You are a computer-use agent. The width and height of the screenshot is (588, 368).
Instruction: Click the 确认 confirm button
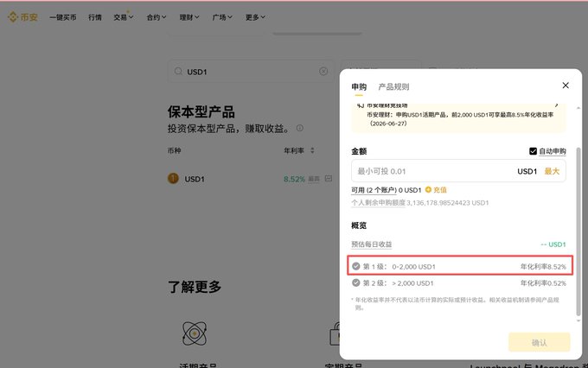point(540,342)
